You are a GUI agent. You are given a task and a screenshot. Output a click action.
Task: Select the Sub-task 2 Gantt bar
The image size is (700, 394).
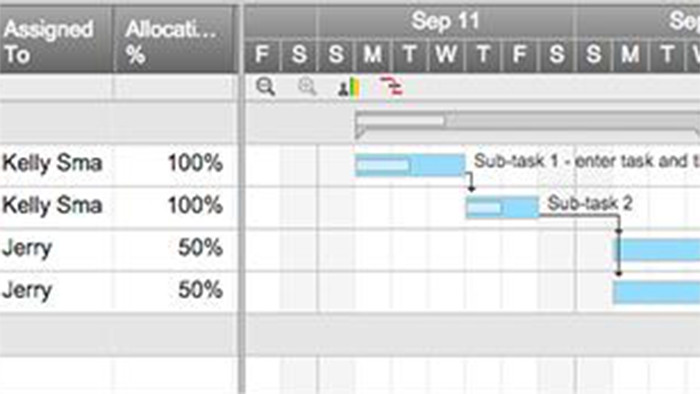[x=502, y=207]
